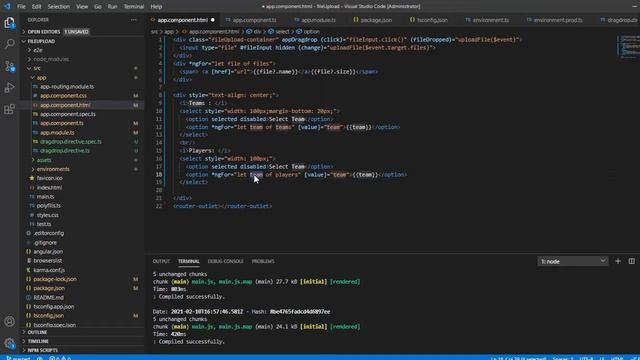The height and width of the screenshot is (360, 640).
Task: Open the Selection menu
Action: click(58, 7)
